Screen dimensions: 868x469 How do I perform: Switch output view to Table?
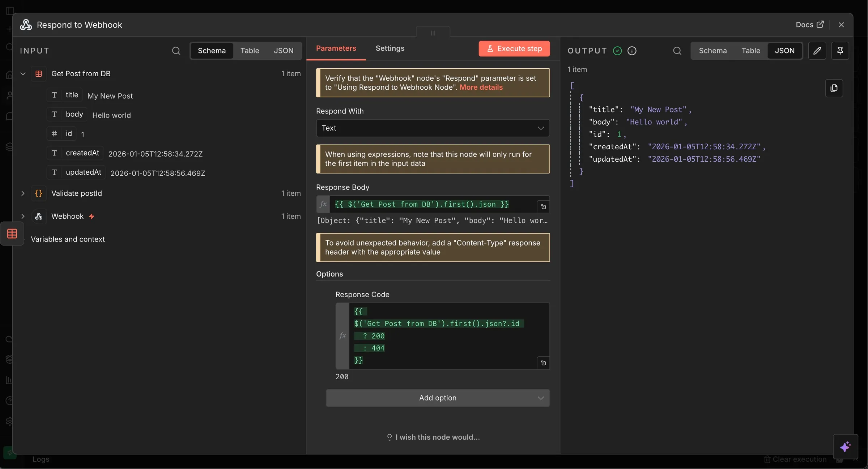click(x=750, y=51)
